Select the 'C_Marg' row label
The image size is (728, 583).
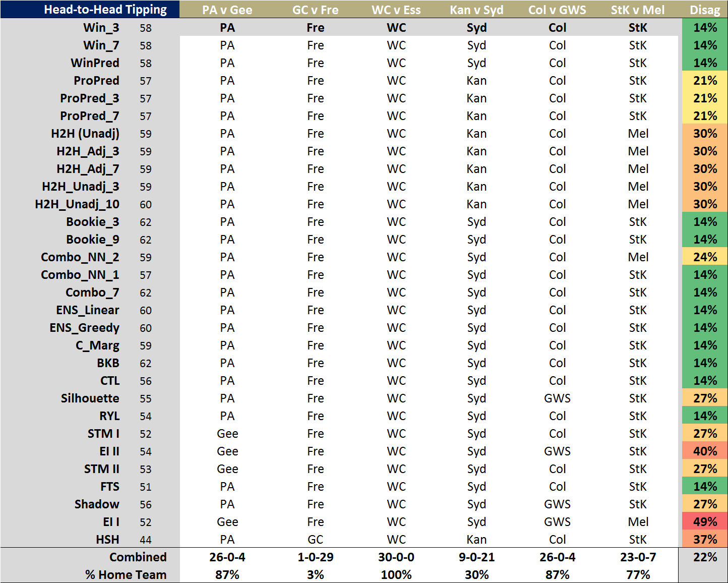click(98, 345)
